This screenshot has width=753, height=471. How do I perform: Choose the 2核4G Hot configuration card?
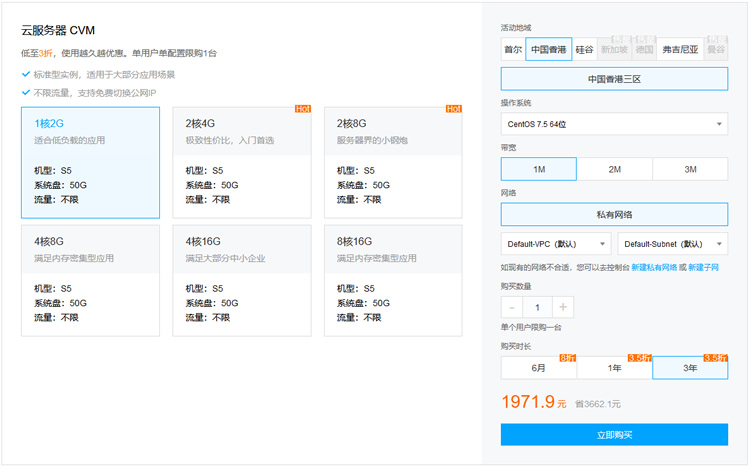(241, 162)
